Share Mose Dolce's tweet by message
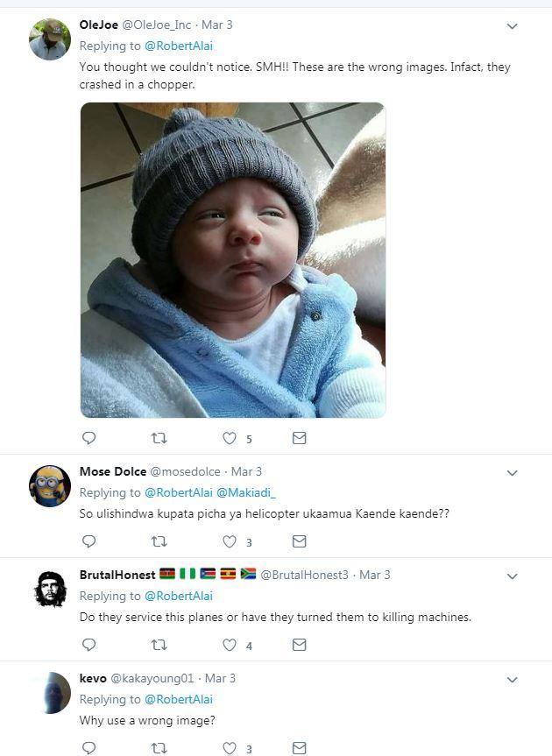Image resolution: width=552 pixels, height=756 pixels. [x=300, y=541]
